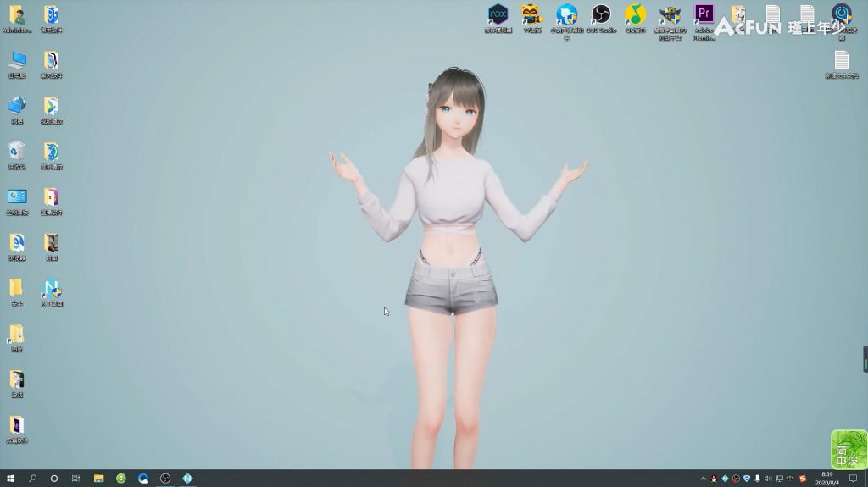Open the zipped folder shortcut icon
868x487 pixels.
tap(17, 338)
